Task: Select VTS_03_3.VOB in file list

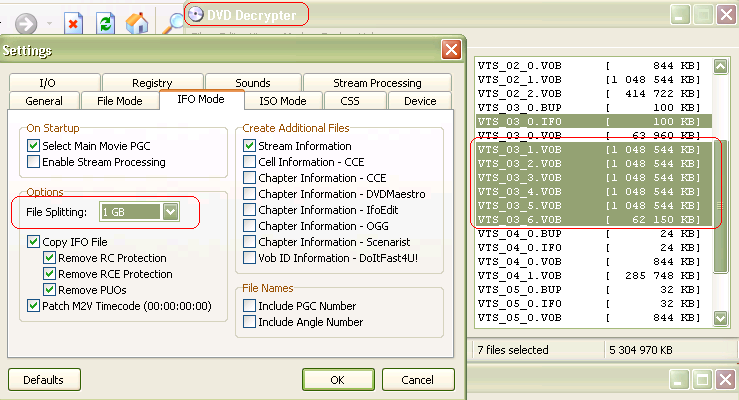Action: 593,178
